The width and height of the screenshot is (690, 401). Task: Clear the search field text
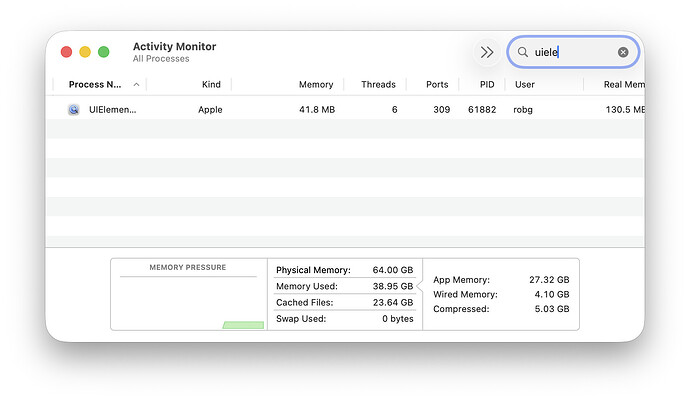point(623,52)
